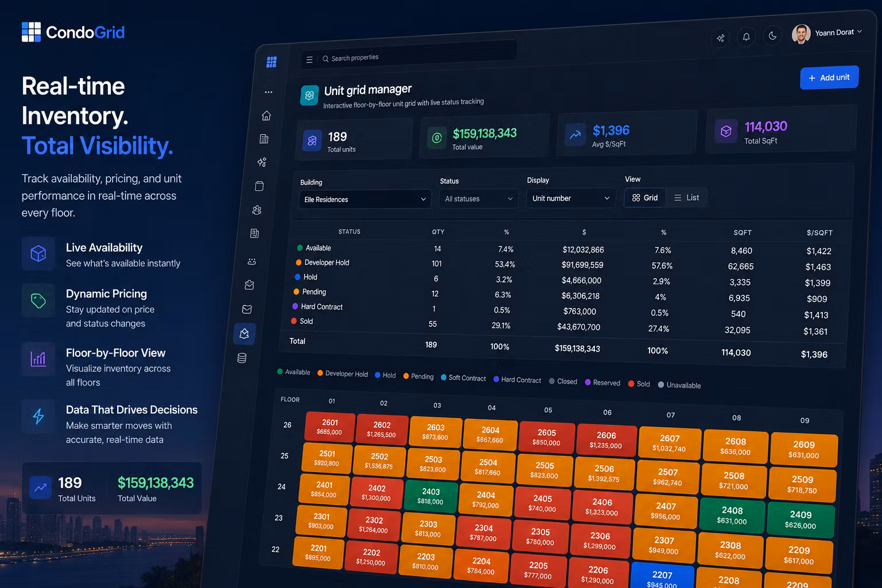Open the All statuses dropdown
This screenshot has height=588, width=882.
(x=479, y=199)
